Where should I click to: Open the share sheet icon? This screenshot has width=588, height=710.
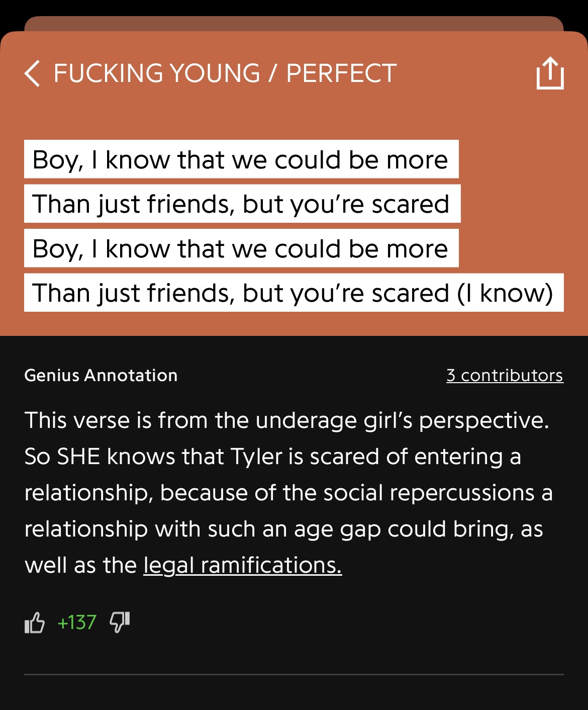pos(550,73)
